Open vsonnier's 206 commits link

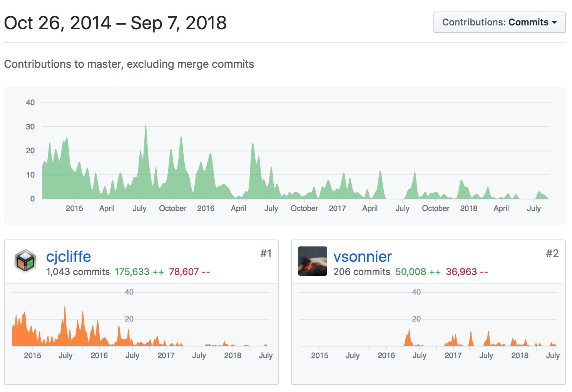[x=362, y=272]
